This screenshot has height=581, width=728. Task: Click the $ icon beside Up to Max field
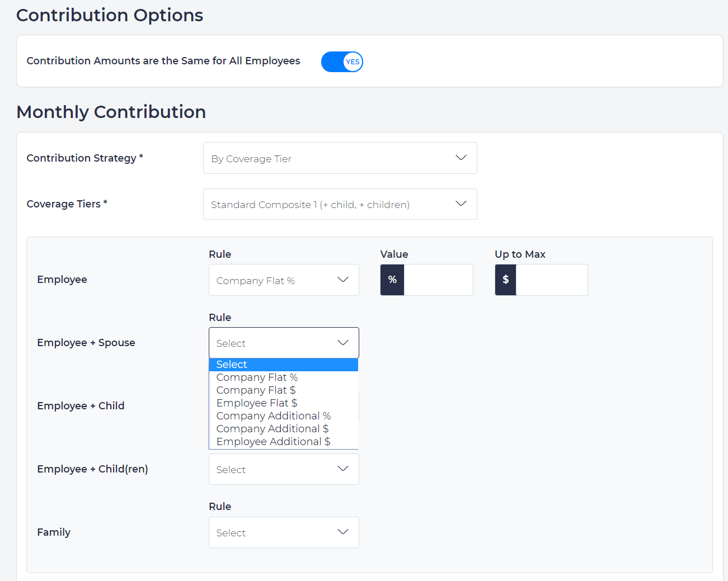pos(505,280)
